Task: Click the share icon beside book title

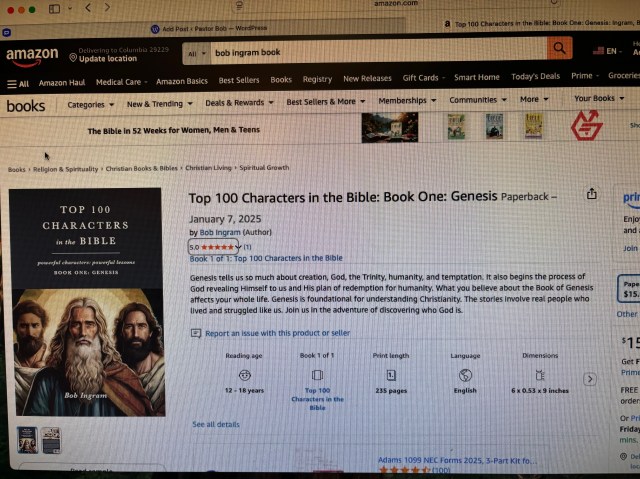Action: [x=591, y=194]
